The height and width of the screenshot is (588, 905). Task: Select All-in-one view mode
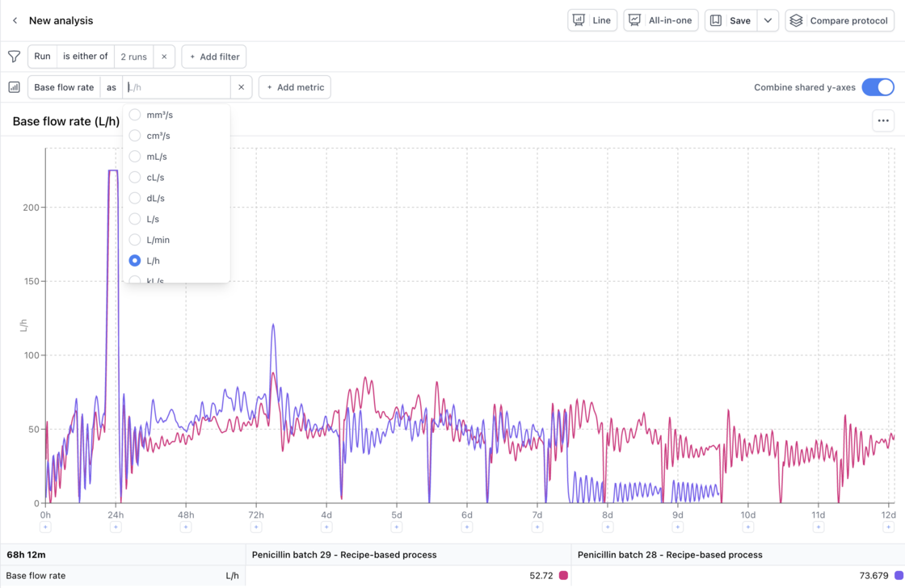660,20
